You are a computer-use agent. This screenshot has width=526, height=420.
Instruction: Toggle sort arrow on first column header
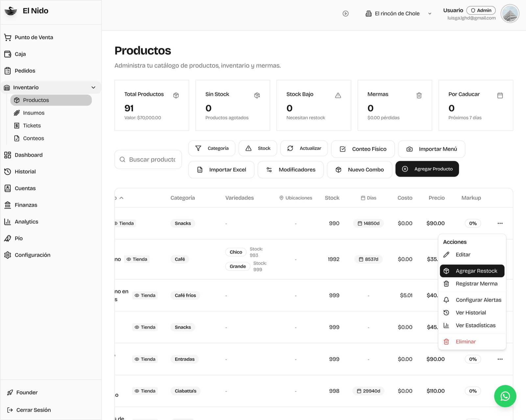coord(121,198)
